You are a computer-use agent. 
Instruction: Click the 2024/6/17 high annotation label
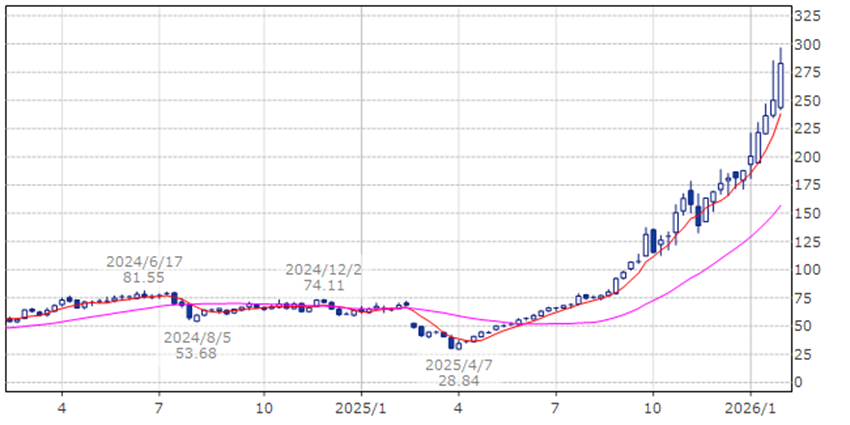click(x=145, y=262)
